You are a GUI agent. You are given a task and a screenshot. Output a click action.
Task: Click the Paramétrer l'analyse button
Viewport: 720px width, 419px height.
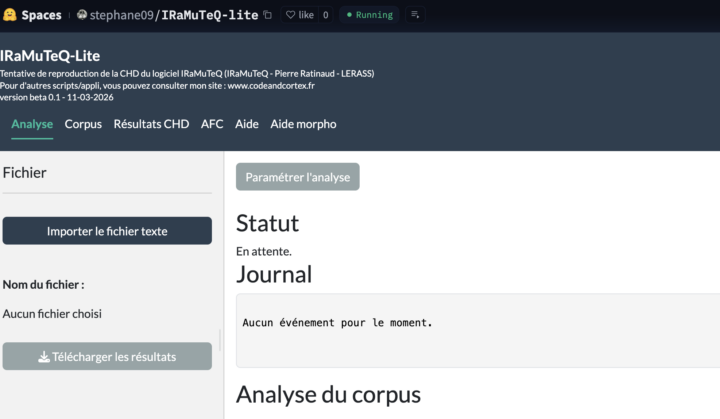coord(297,177)
